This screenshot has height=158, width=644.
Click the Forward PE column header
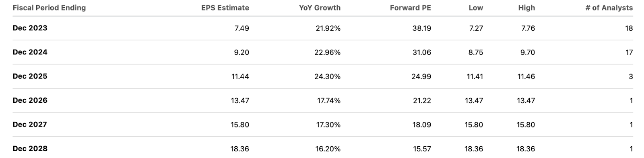click(x=410, y=8)
